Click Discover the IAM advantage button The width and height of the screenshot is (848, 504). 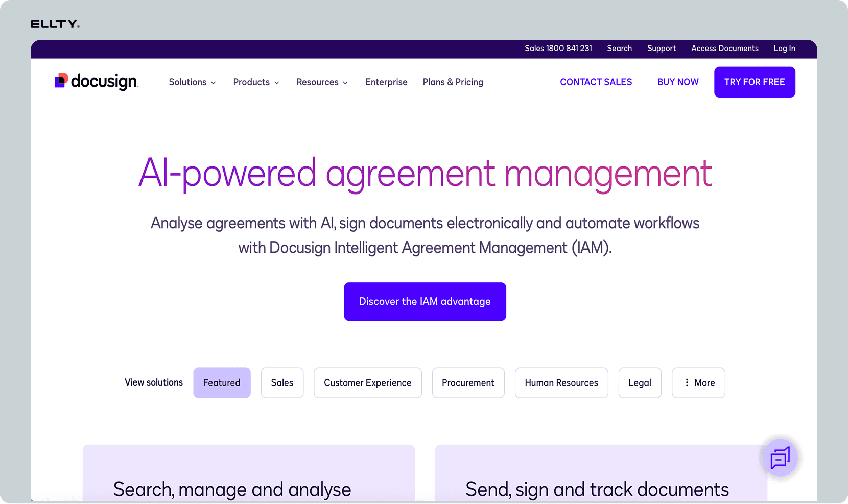[x=425, y=302]
